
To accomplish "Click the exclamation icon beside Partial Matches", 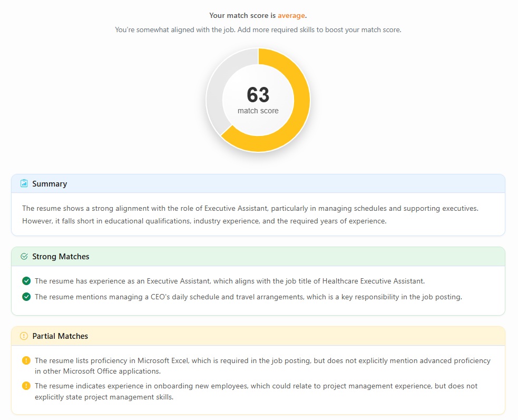I will pyautogui.click(x=23, y=336).
